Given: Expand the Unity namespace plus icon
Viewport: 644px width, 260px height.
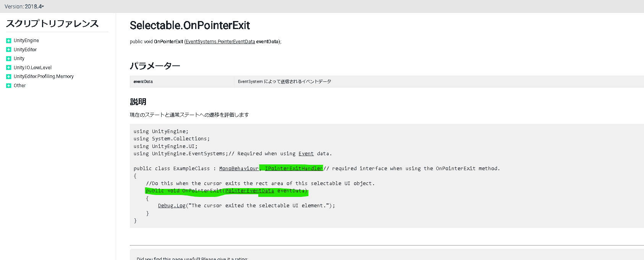Looking at the screenshot, I should point(8,58).
